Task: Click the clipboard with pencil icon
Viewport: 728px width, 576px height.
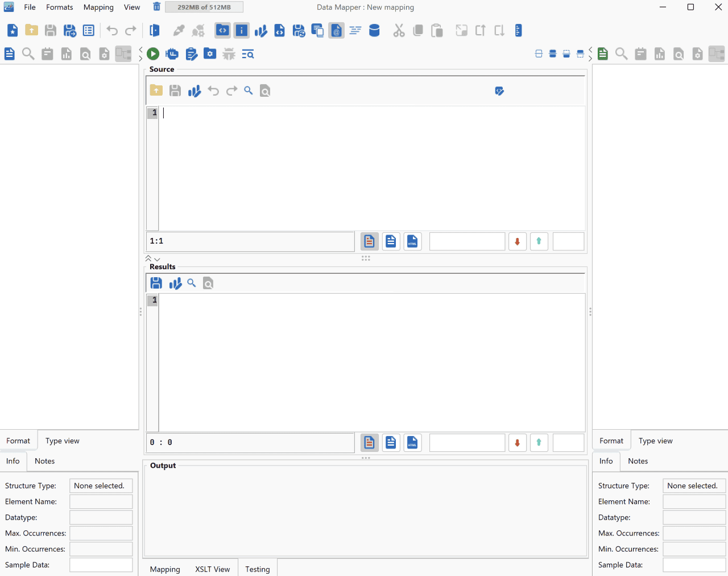Action: 192,54
